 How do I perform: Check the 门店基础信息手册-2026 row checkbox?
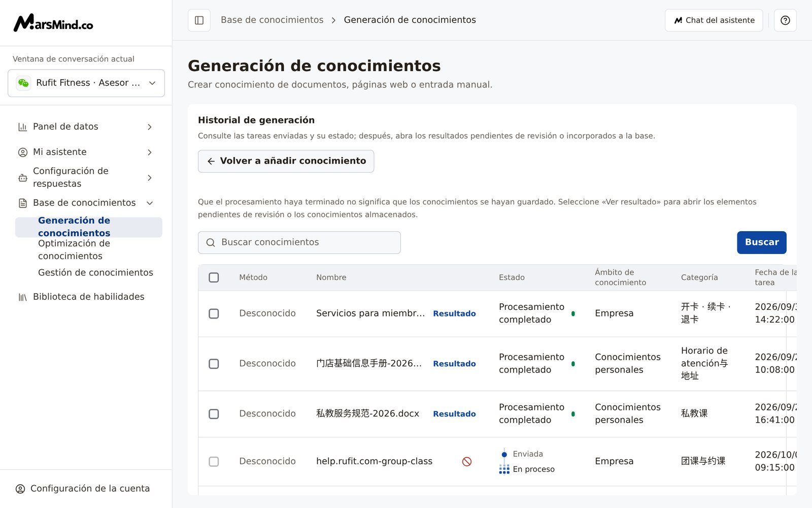[x=214, y=364]
